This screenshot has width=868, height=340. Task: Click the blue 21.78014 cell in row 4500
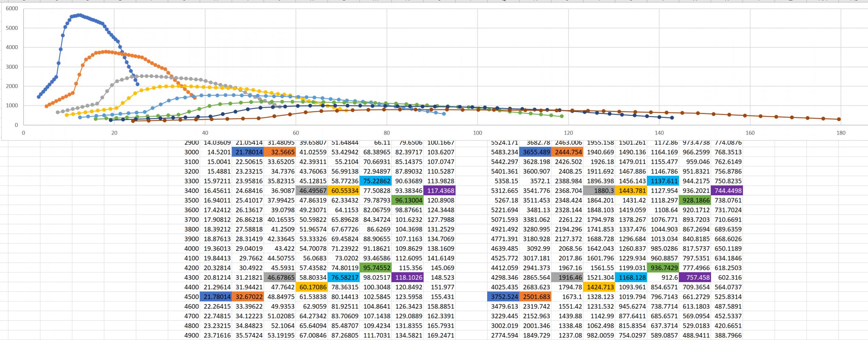216,297
